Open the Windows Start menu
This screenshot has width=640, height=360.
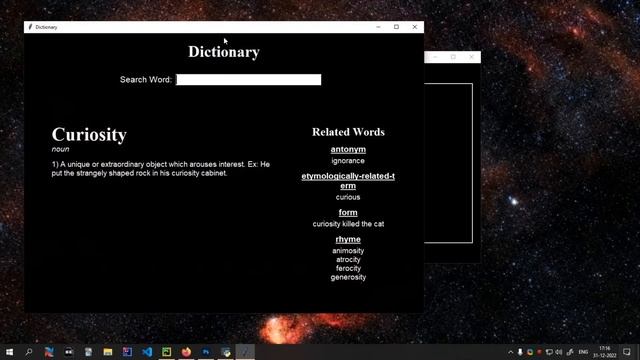9,352
